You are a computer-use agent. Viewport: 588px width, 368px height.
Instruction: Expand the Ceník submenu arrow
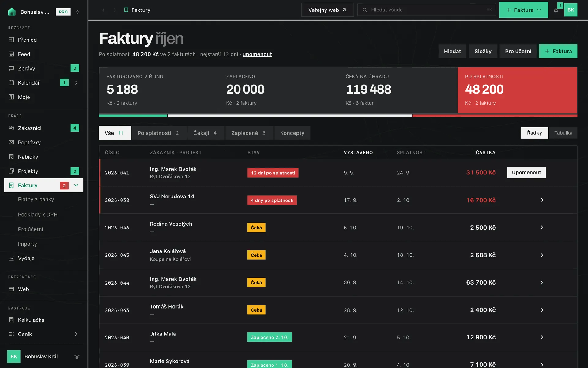point(76,334)
